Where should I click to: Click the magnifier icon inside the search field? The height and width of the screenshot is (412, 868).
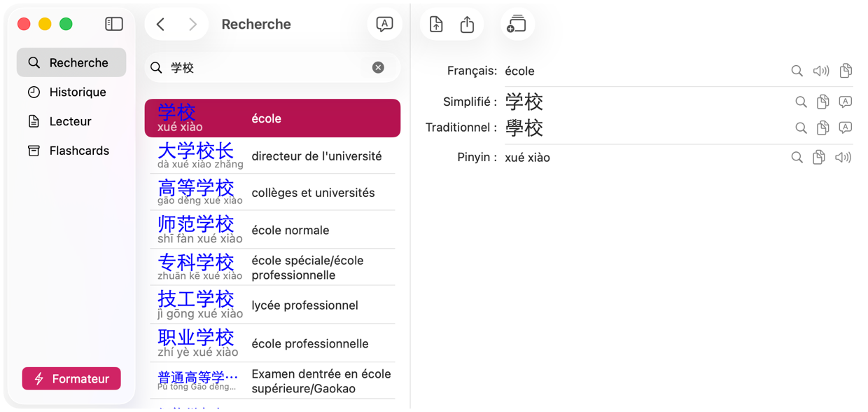click(157, 68)
